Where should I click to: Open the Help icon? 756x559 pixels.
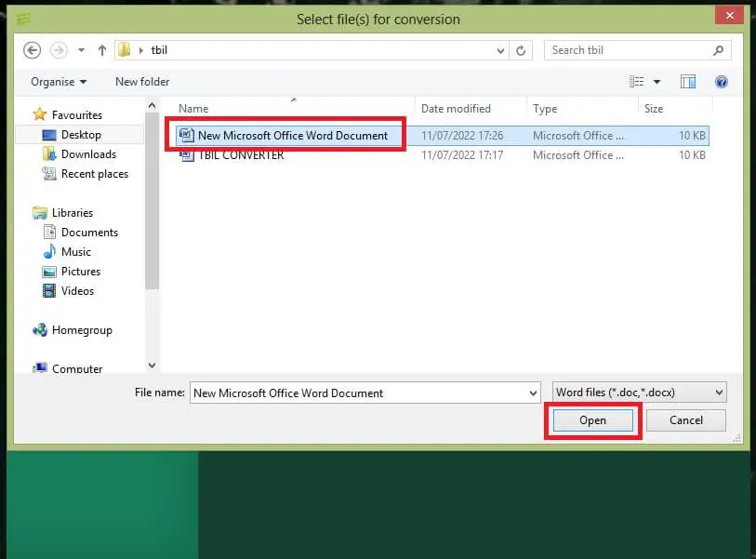[722, 82]
